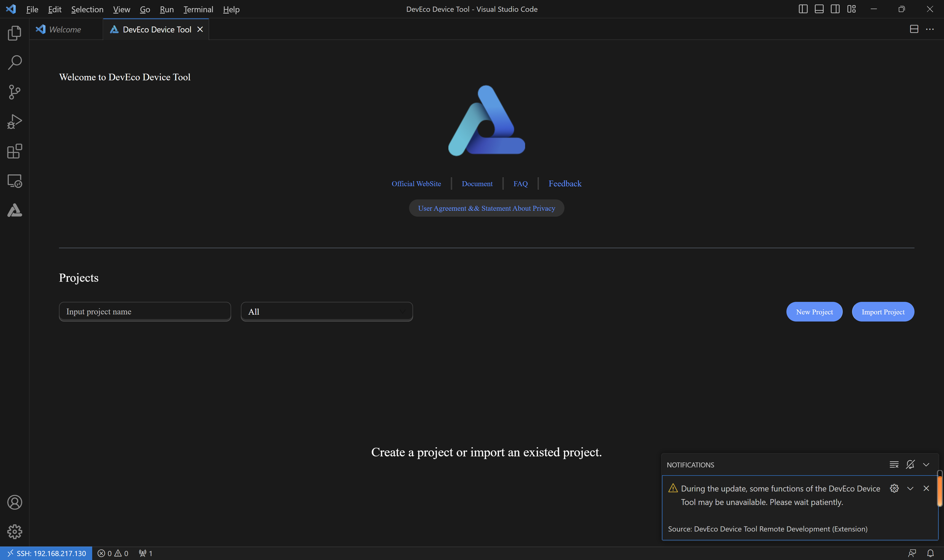This screenshot has height=560, width=944.
Task: Toggle the primary side bar layout
Action: [803, 9]
